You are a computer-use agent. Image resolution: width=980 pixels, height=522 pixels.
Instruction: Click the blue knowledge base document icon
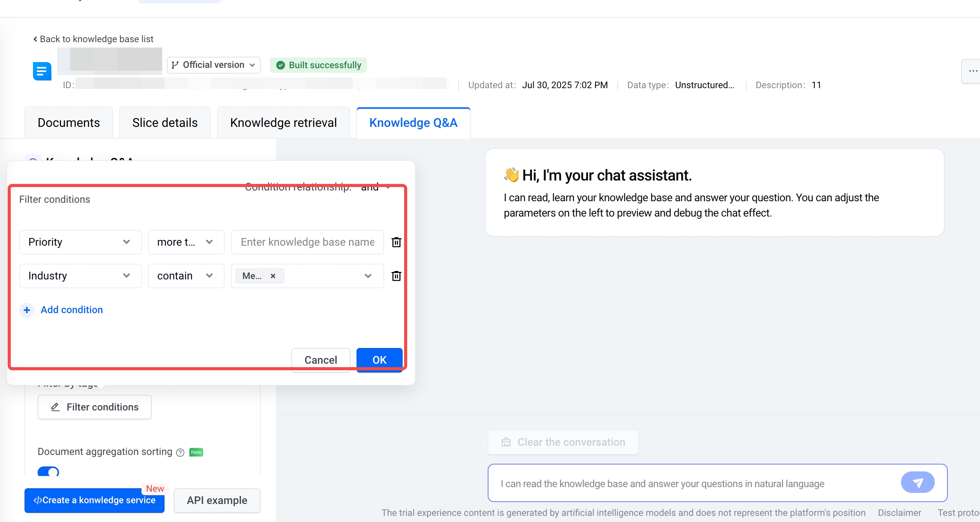[x=42, y=71]
